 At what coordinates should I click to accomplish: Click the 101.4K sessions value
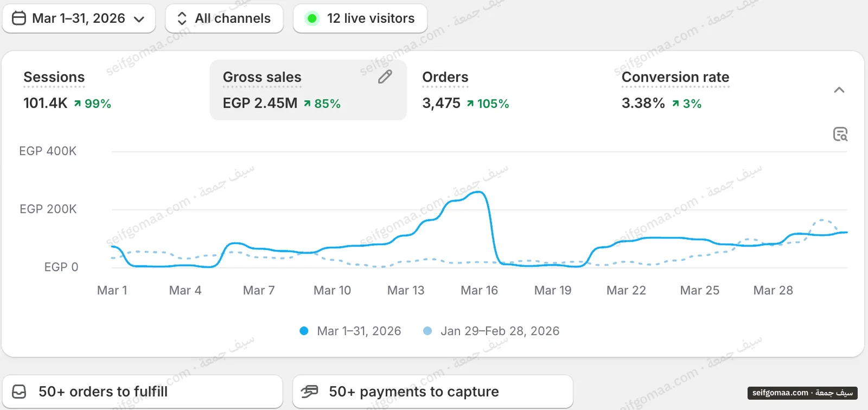[x=46, y=103]
